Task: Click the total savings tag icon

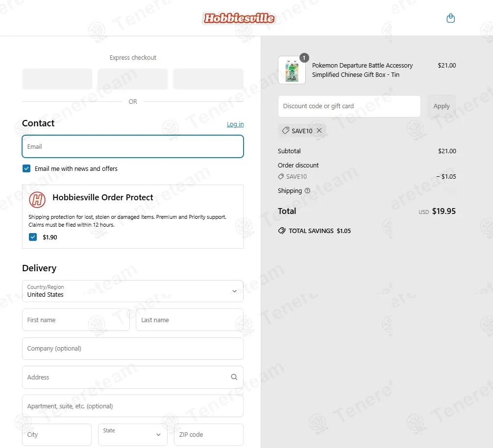Action: coord(282,231)
